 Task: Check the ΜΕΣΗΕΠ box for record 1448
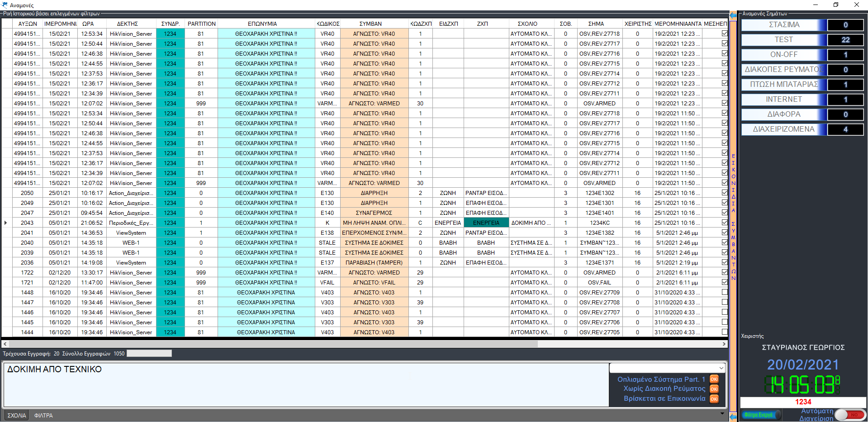[725, 293]
